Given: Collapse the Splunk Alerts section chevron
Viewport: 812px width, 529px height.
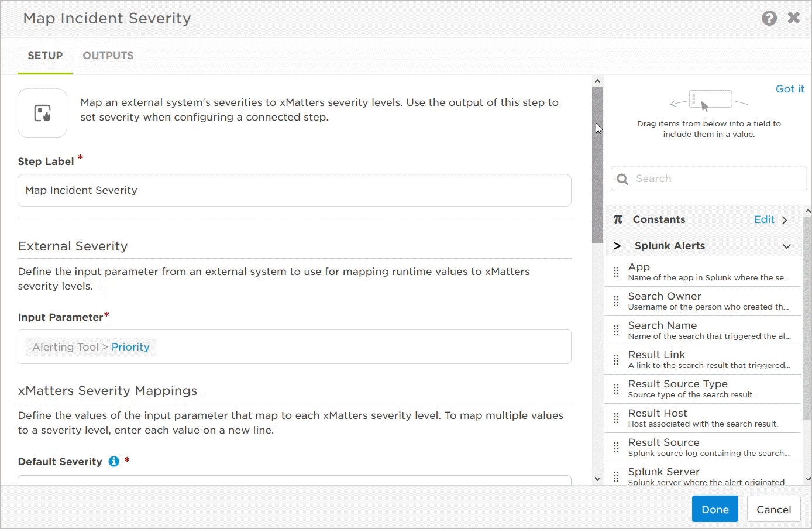Looking at the screenshot, I should [x=787, y=246].
